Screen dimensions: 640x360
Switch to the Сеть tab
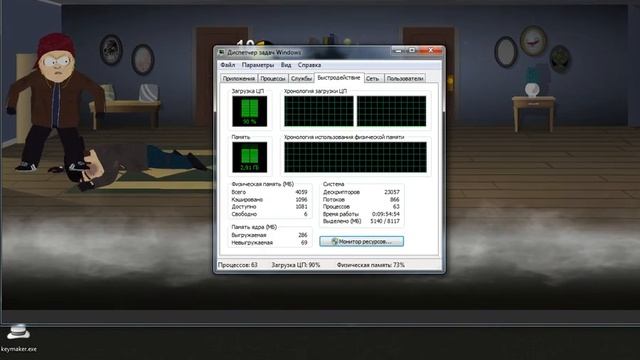click(373, 78)
